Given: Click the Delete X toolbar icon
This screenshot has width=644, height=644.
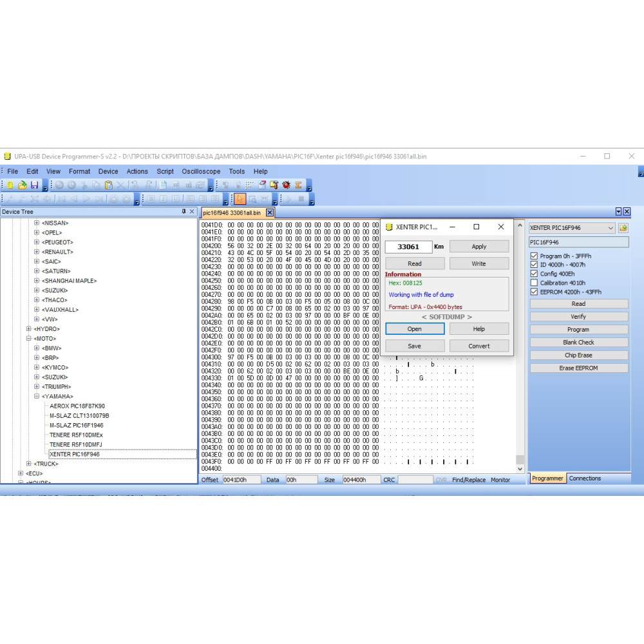Looking at the screenshot, I should tap(121, 185).
